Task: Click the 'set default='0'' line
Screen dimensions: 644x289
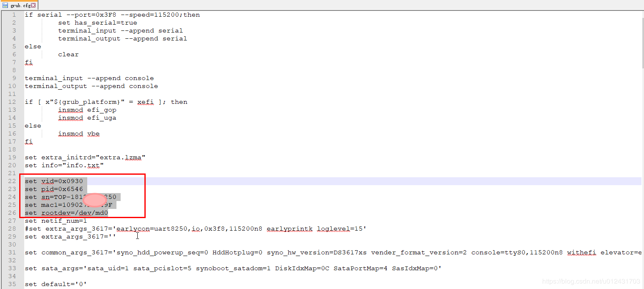Action: (x=56, y=284)
